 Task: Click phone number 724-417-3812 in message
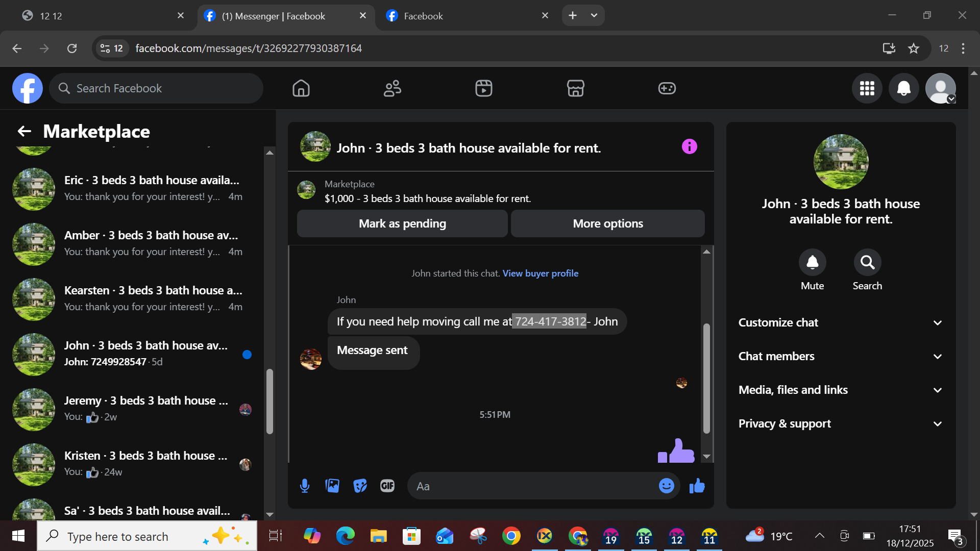tap(550, 321)
